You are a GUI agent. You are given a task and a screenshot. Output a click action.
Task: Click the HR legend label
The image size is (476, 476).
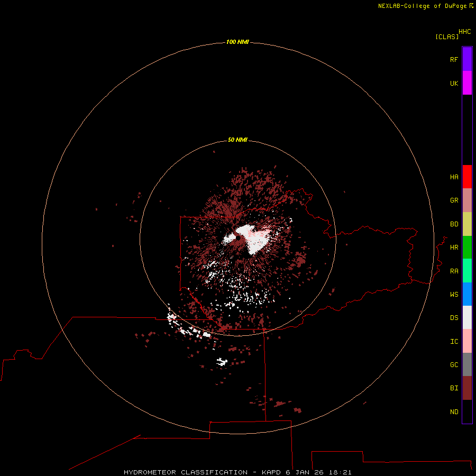pyautogui.click(x=454, y=248)
